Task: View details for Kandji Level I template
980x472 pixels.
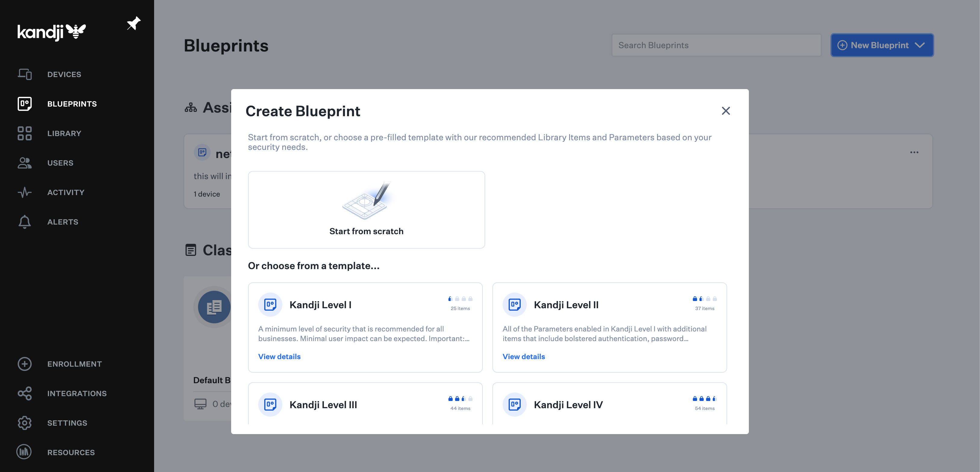Action: [x=279, y=356]
